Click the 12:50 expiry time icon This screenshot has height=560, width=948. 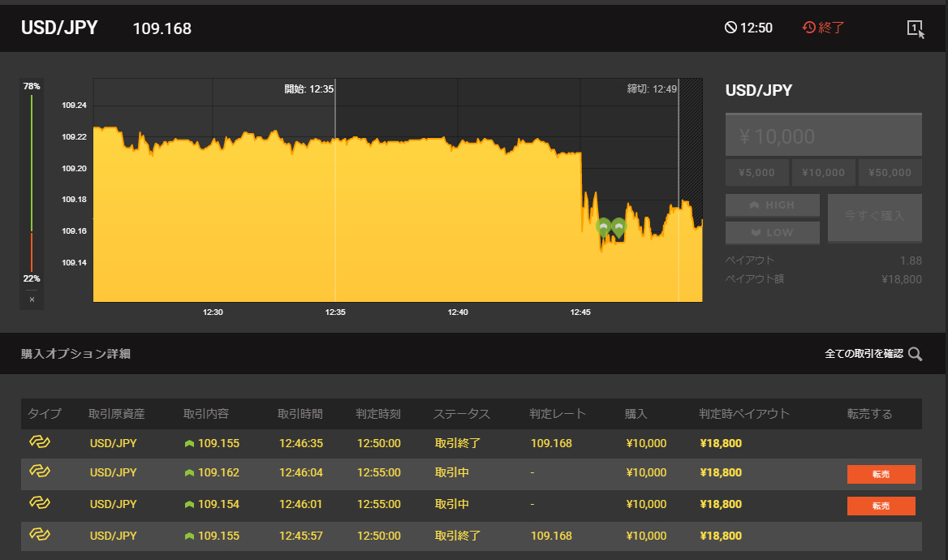[x=730, y=28]
